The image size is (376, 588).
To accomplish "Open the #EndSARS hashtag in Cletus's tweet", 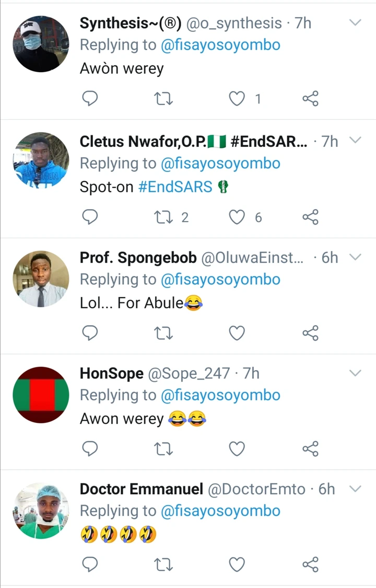I will click(175, 187).
